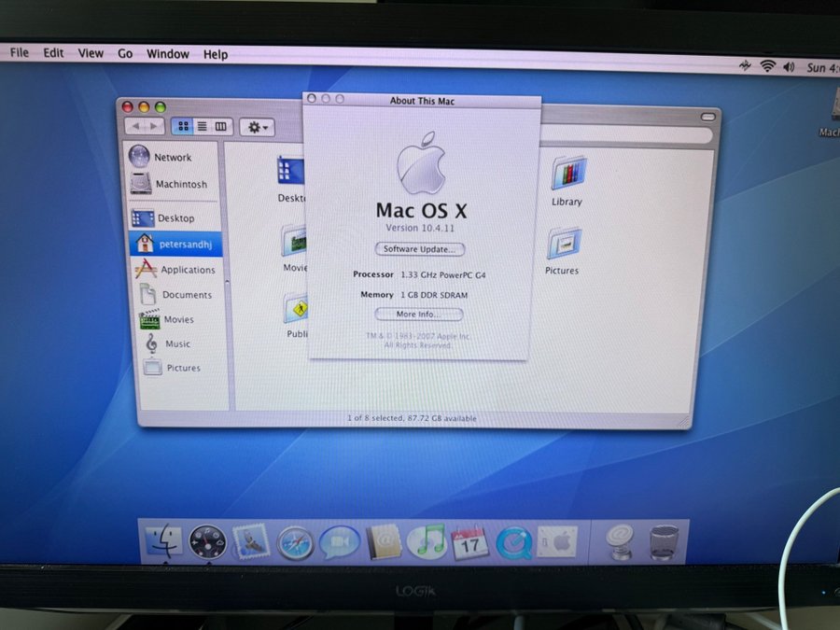
Task: Open Address Book in the Dock
Action: [383, 542]
